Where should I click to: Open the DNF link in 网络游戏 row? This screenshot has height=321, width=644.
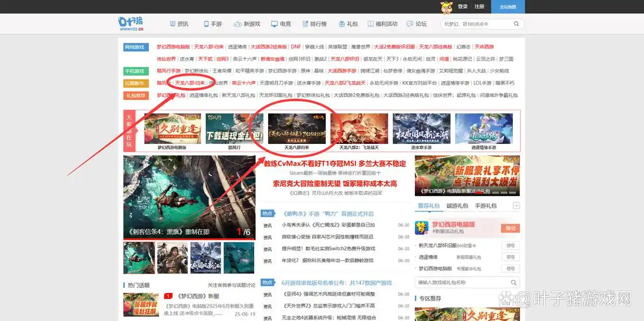pos(296,47)
